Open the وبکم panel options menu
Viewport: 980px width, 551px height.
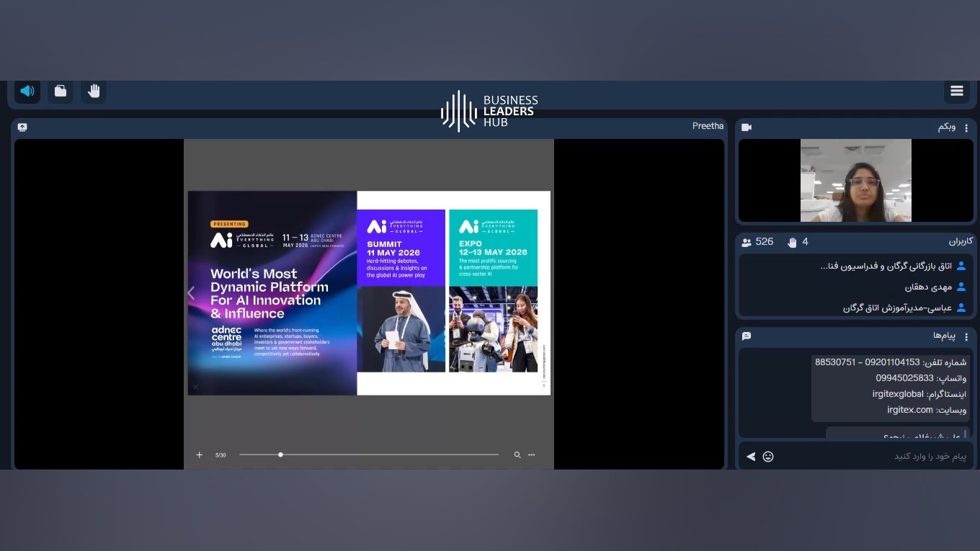coord(966,127)
